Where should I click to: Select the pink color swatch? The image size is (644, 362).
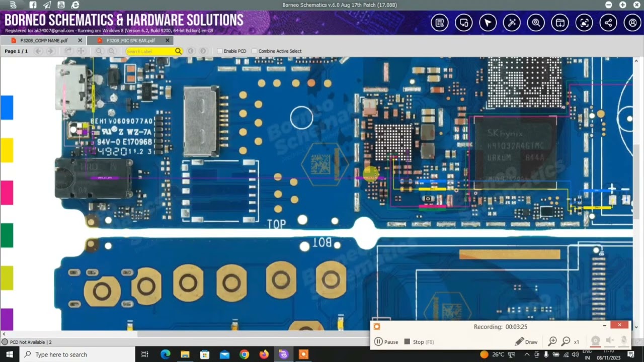pos(7,193)
